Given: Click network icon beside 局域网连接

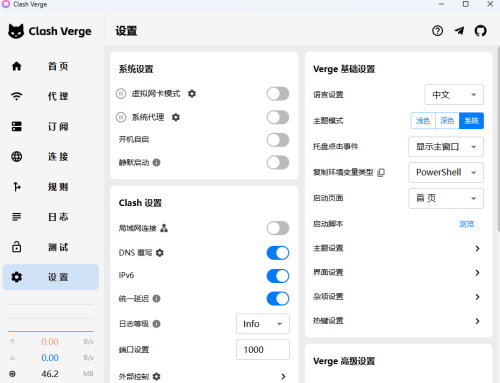Looking at the screenshot, I should [164, 228].
